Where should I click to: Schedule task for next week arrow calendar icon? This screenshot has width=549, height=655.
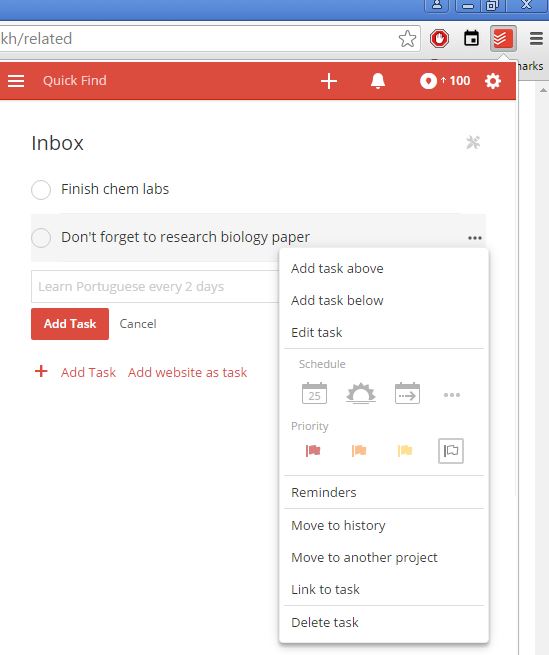pos(407,393)
